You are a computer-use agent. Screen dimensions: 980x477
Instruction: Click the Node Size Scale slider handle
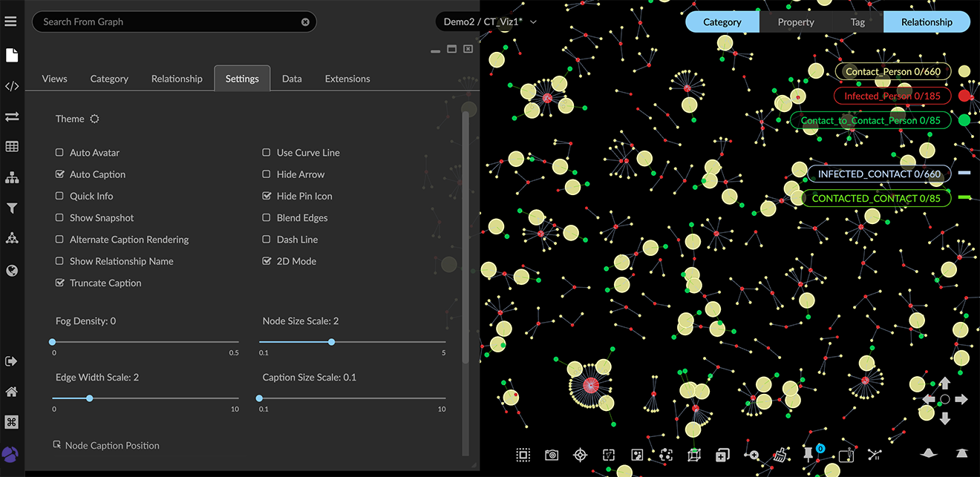point(331,342)
